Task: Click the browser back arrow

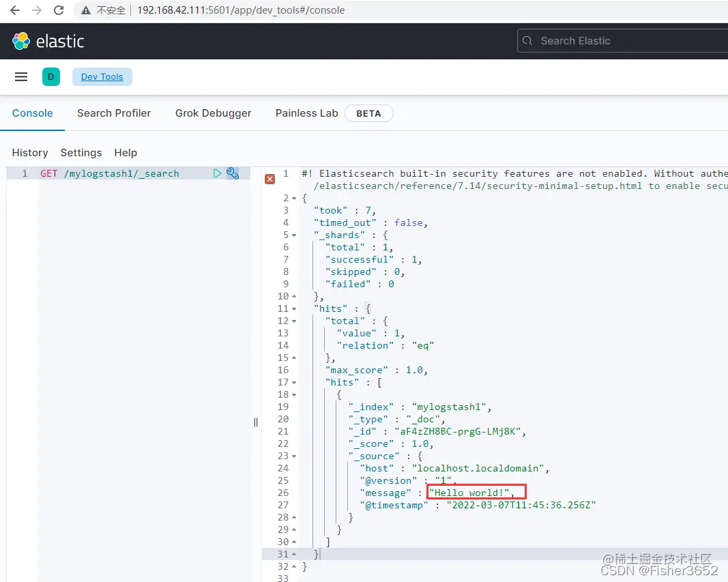Action: [x=15, y=10]
